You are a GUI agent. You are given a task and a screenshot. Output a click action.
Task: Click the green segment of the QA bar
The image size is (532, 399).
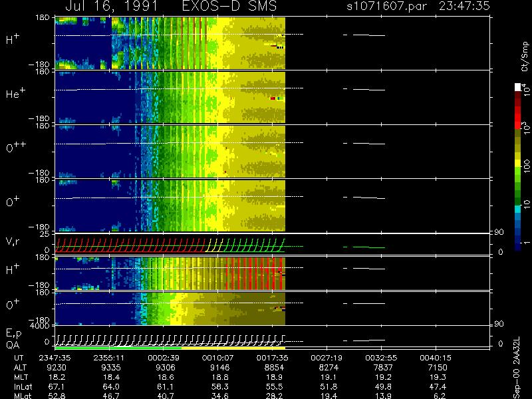coord(118,348)
